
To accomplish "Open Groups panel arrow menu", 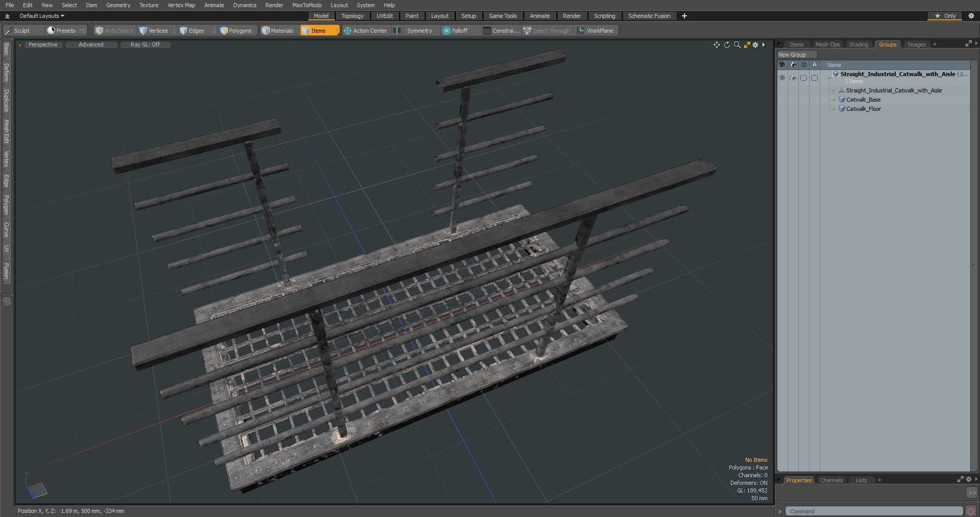I will point(976,44).
